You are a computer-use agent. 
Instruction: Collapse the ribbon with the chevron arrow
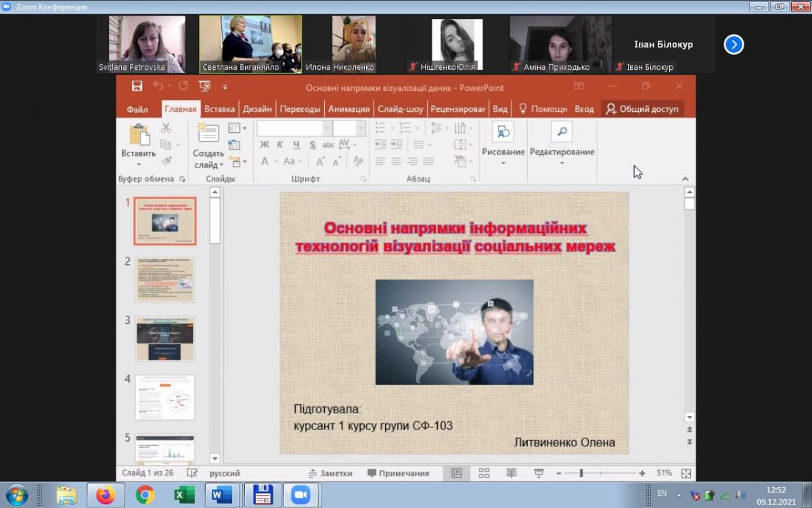click(x=685, y=179)
